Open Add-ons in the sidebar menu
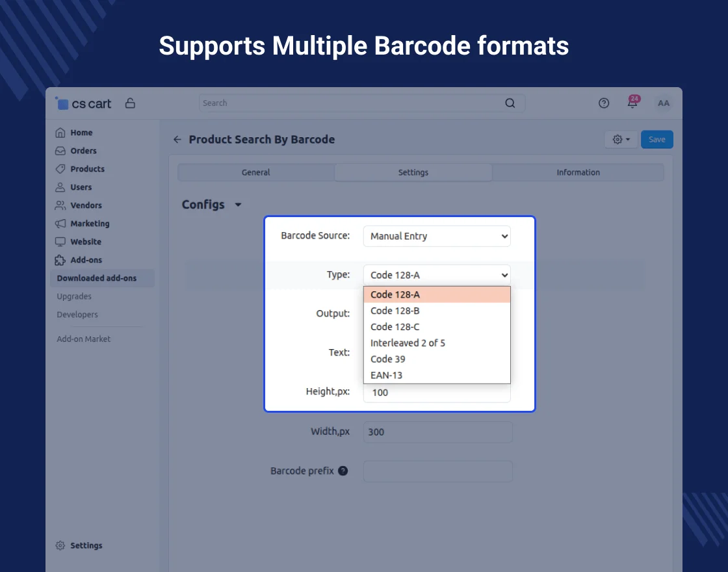 pyautogui.click(x=86, y=260)
